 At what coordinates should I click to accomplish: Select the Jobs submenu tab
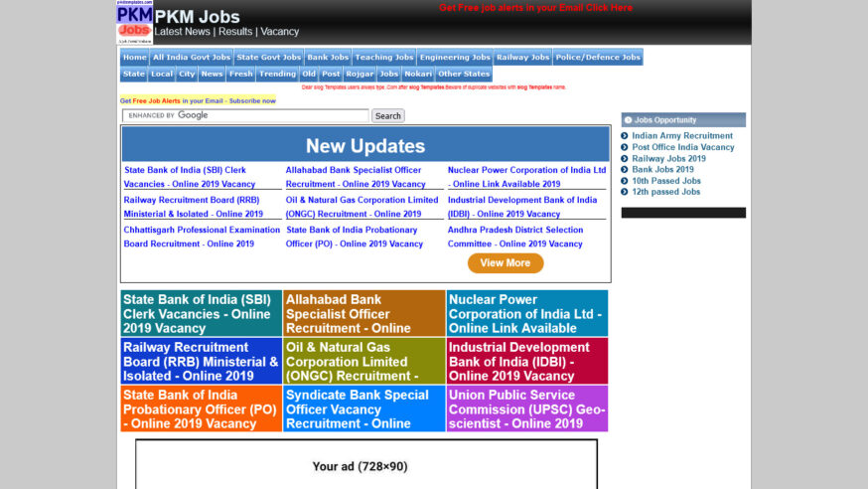(388, 74)
